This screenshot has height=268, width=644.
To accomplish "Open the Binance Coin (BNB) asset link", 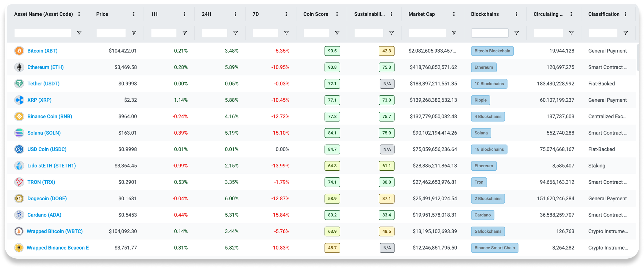I will [x=50, y=117].
